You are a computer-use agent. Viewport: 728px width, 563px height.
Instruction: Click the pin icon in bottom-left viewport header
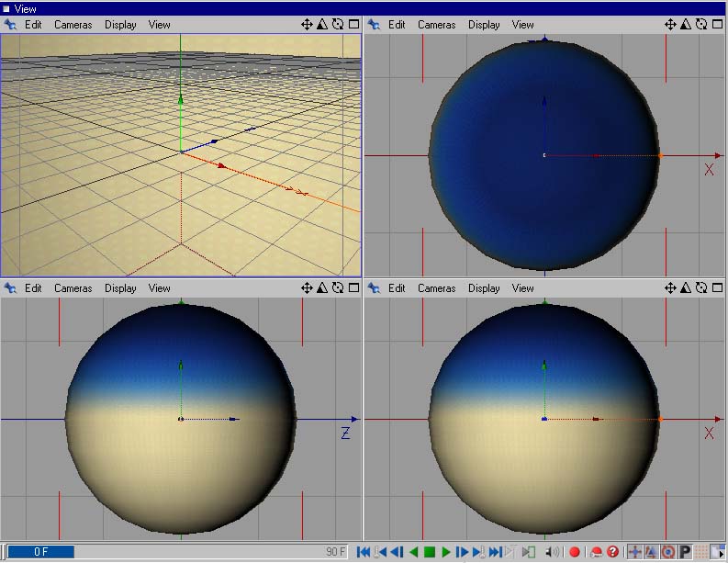[x=10, y=288]
